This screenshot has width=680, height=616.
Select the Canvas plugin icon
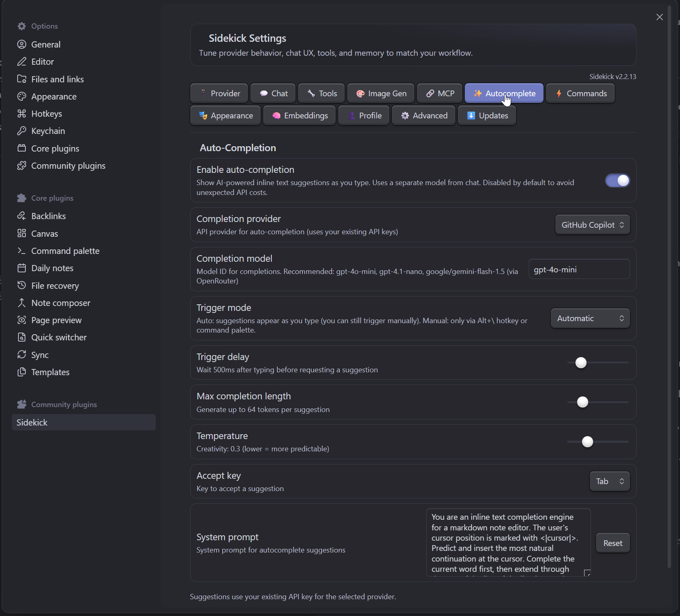(22, 233)
